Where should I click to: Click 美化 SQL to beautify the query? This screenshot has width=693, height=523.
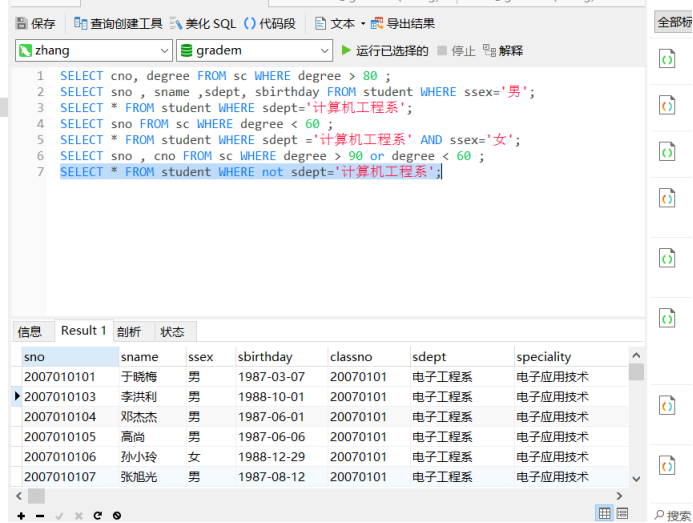coord(203,23)
